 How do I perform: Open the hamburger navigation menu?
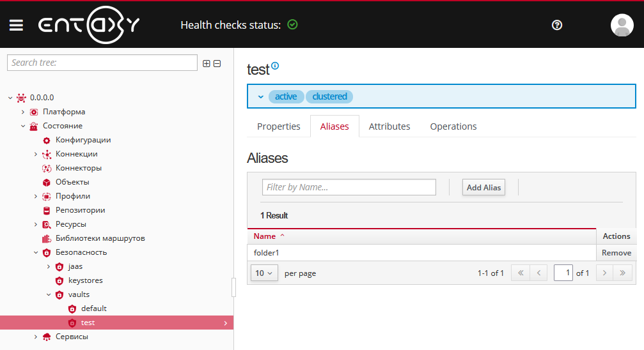click(16, 25)
